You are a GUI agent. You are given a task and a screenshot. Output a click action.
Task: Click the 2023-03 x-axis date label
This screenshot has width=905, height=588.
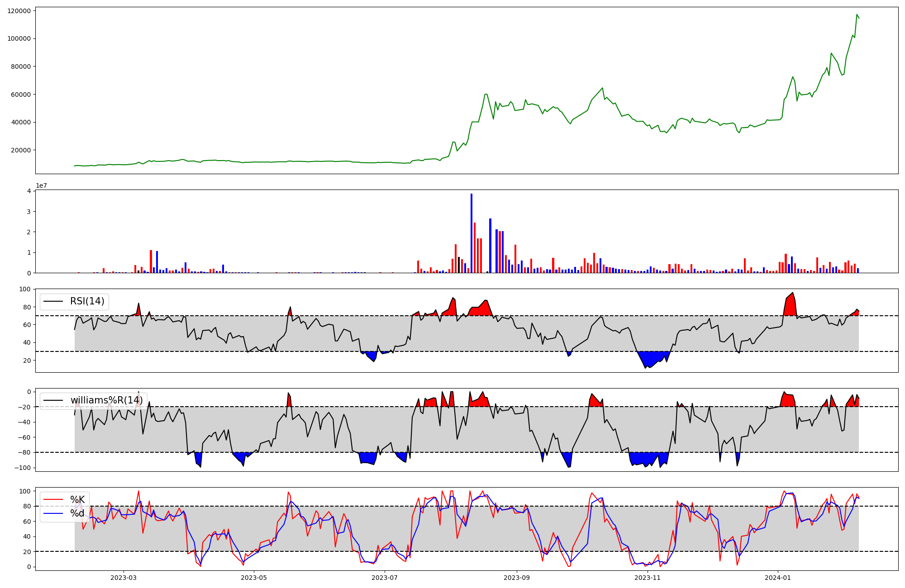click(x=123, y=578)
